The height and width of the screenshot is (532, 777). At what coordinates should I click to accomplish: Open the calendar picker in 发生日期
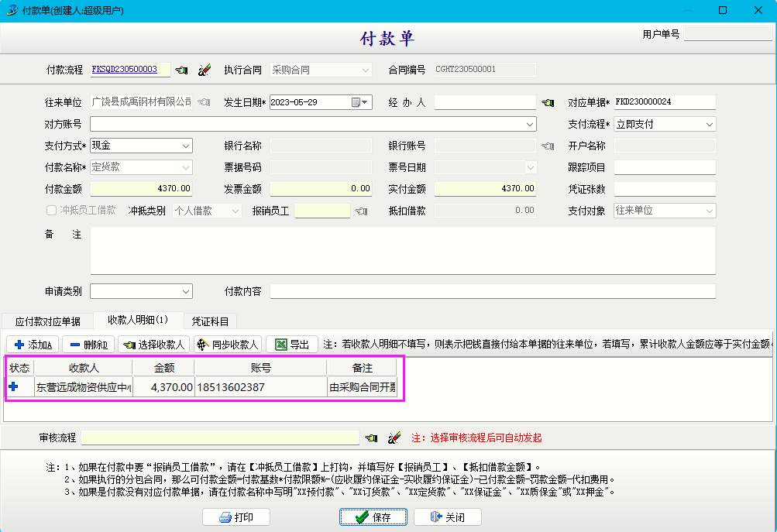click(x=361, y=102)
